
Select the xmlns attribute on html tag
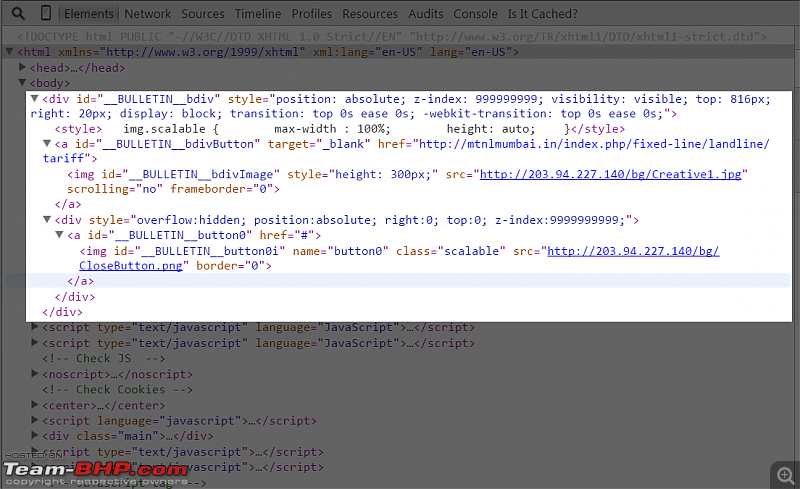pos(182,52)
